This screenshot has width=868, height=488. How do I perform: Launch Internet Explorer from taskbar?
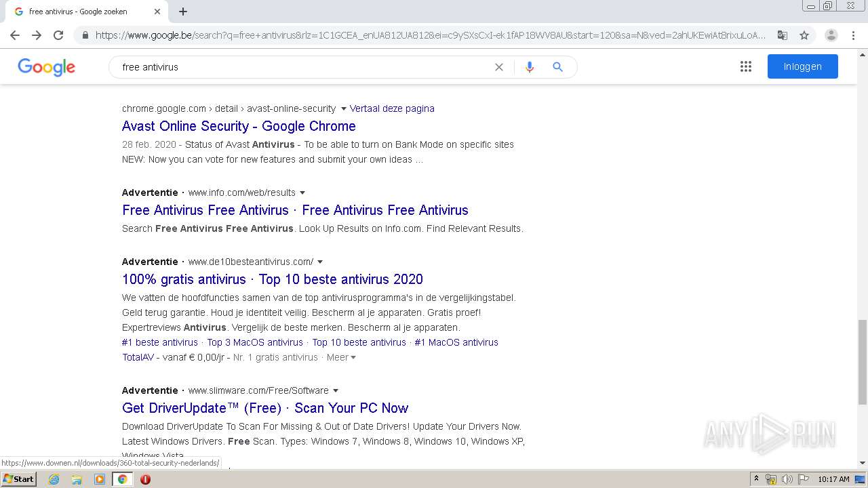(54, 479)
